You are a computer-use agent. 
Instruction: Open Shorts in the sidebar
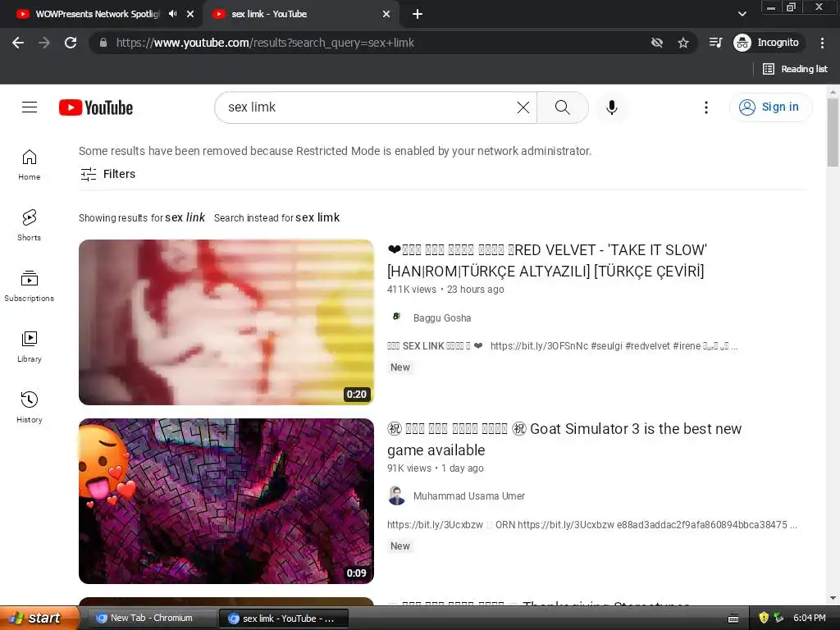click(30, 225)
